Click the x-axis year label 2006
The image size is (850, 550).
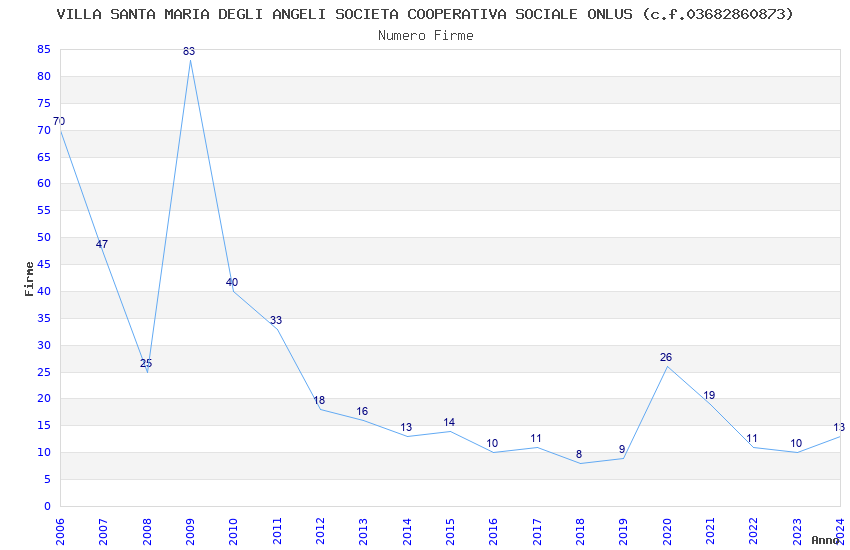(x=60, y=531)
